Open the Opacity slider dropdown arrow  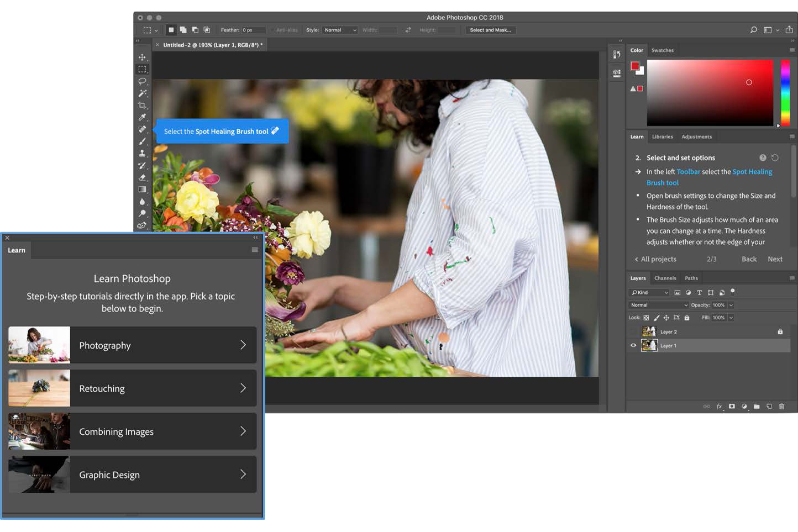pos(731,305)
